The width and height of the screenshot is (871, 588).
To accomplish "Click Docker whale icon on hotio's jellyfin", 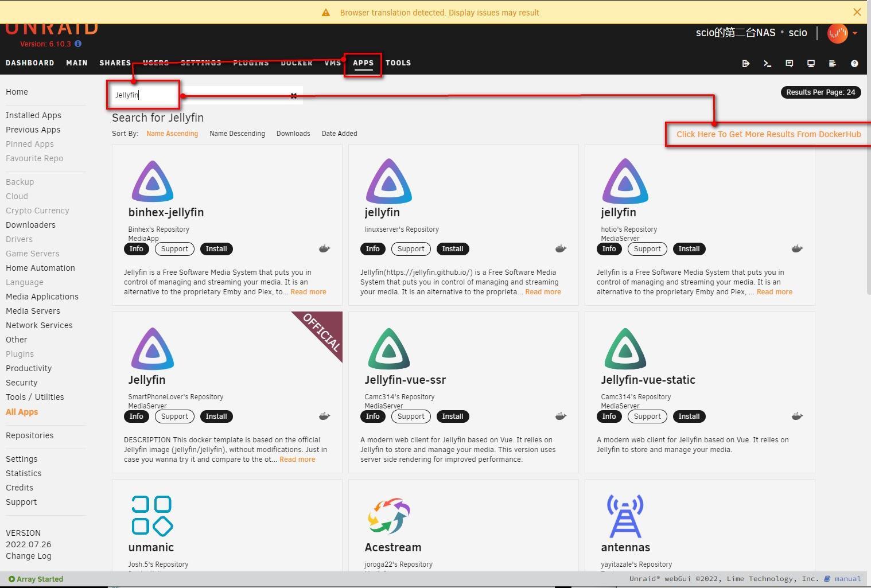I will [797, 248].
